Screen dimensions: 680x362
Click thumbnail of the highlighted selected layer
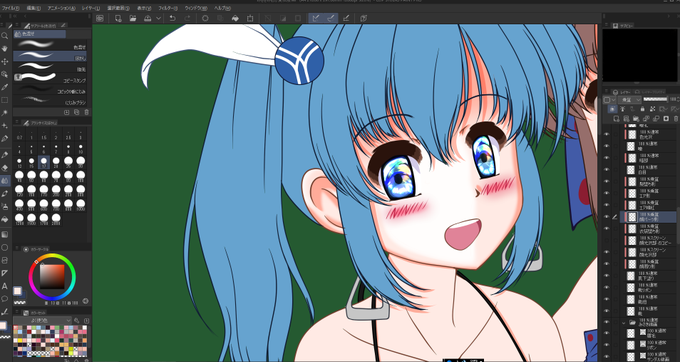pyautogui.click(x=632, y=217)
